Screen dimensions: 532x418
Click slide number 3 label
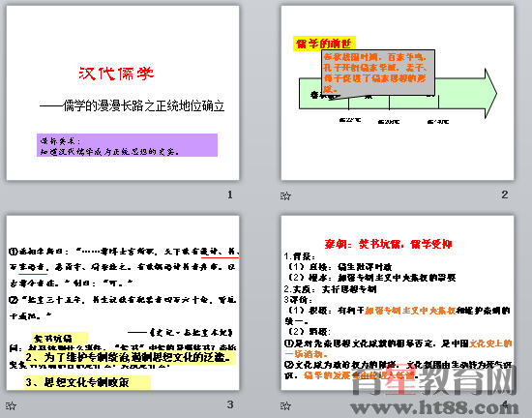[x=230, y=404]
